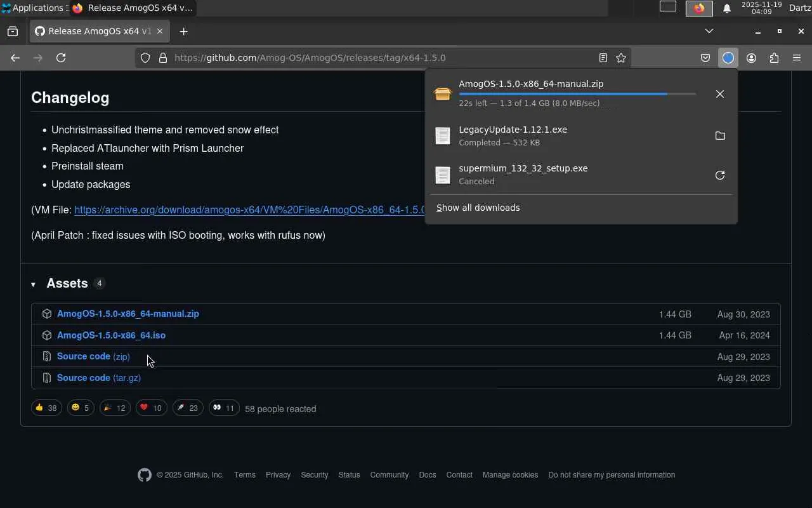Click the GitHub logo in the footer
The image size is (812, 508).
pyautogui.click(x=145, y=475)
